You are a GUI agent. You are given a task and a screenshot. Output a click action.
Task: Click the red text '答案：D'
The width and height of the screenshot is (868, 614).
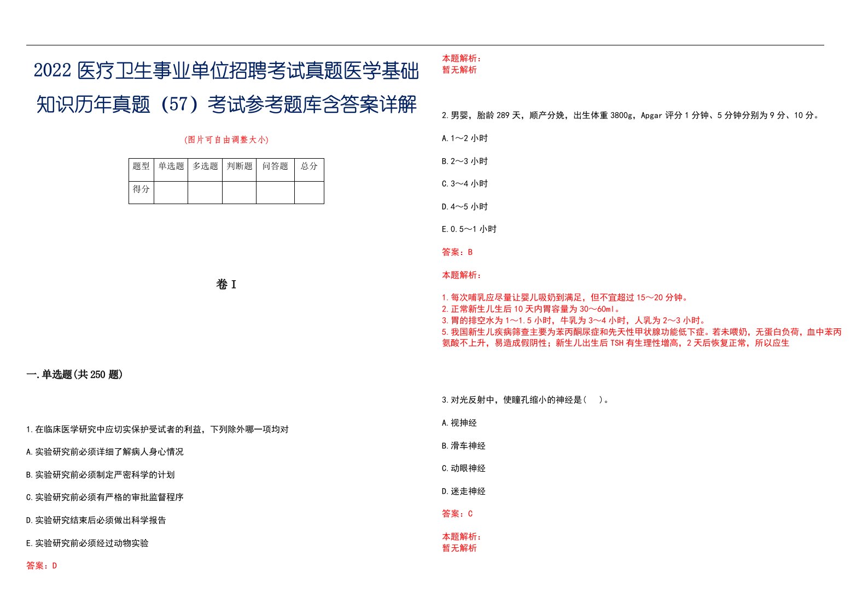pos(42,566)
